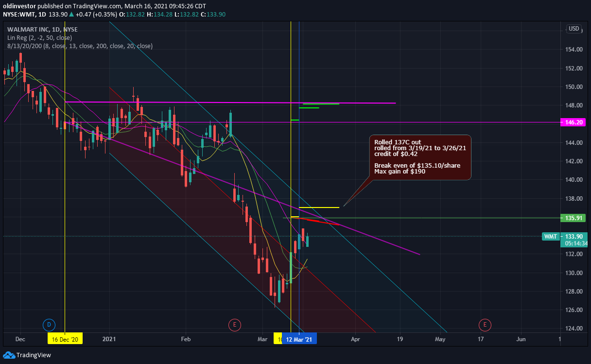Click the WALMART INC, 1D, NYSE title
The image size is (591, 364).
(42, 30)
